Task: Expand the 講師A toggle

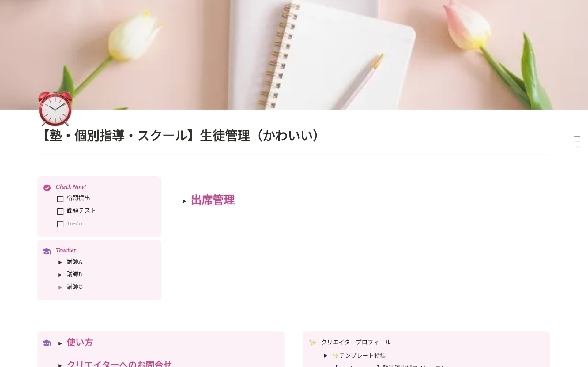Action: tap(60, 262)
